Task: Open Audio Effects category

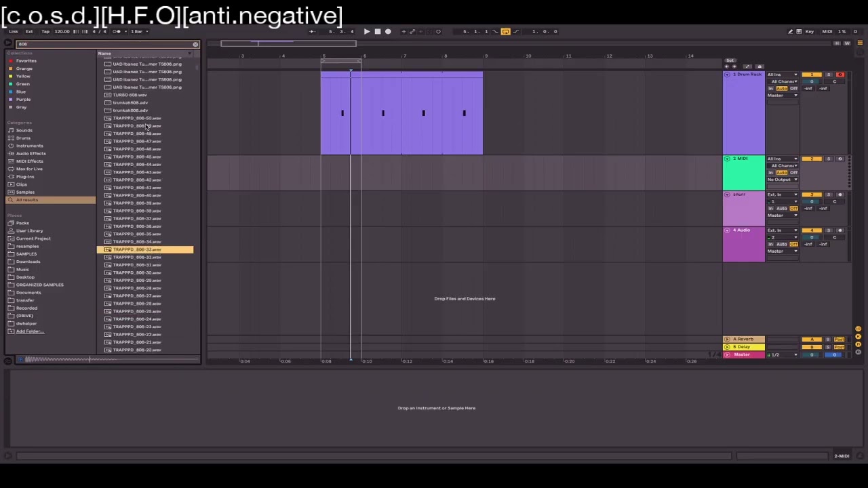Action: (31, 153)
